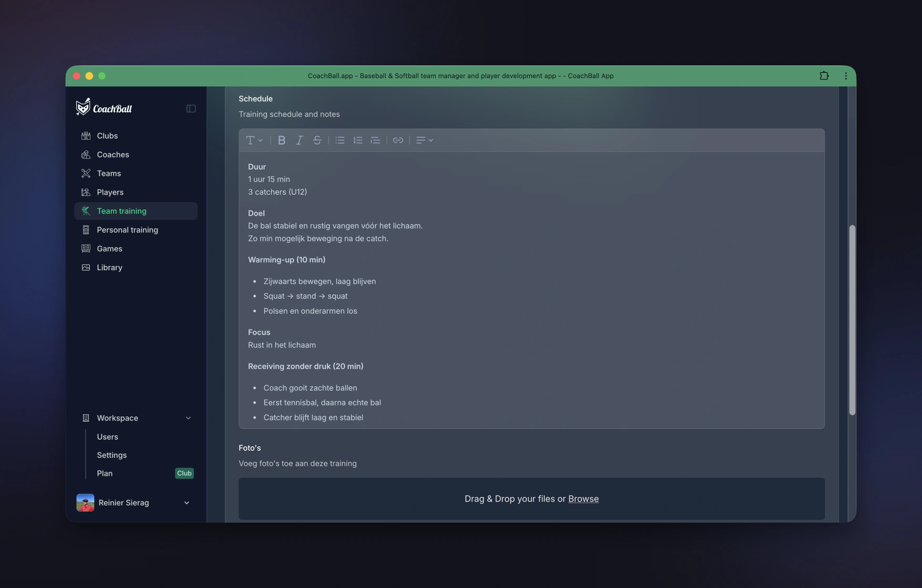
Task: Open the text style dropdown
Action: (x=254, y=140)
